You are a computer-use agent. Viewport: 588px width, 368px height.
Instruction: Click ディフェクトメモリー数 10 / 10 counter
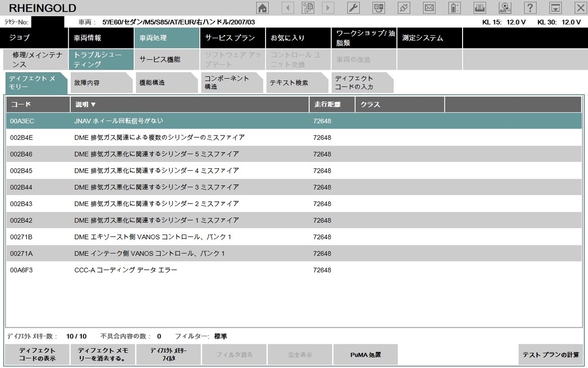tap(47, 337)
